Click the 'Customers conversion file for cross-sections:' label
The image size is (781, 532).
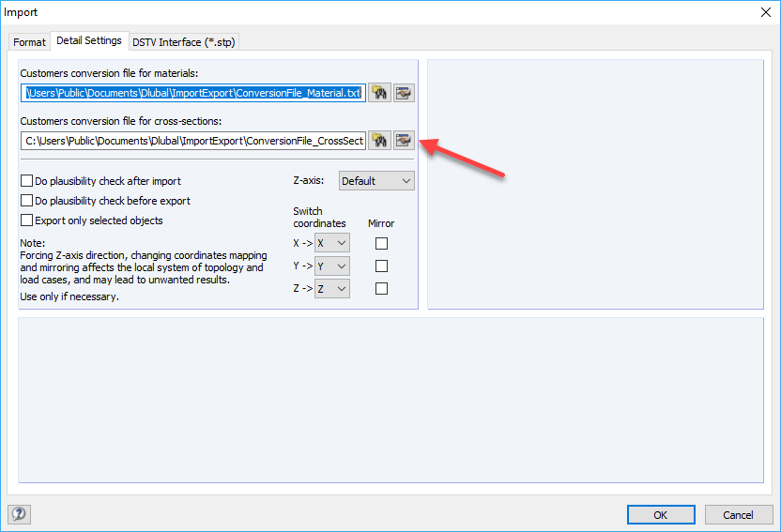point(121,121)
